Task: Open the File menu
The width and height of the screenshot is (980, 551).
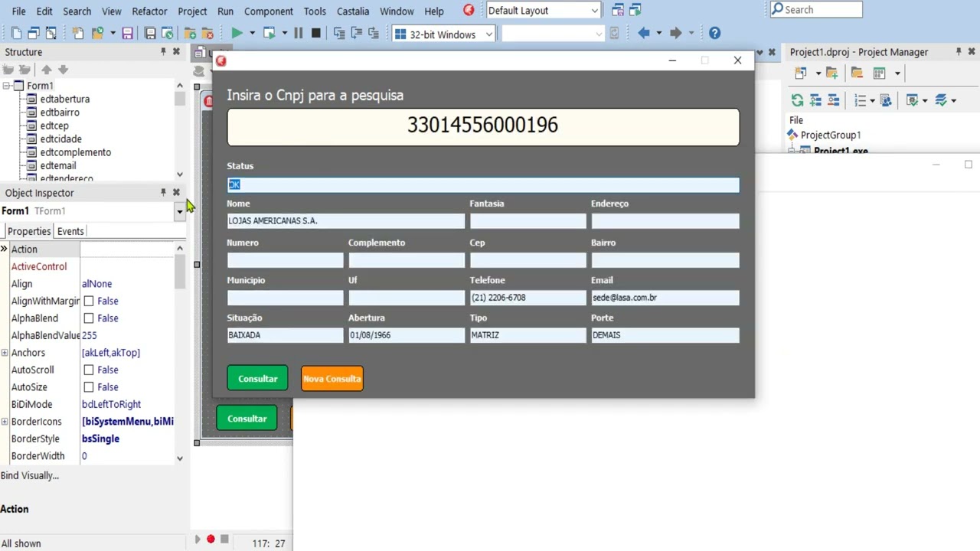Action: pos(19,11)
